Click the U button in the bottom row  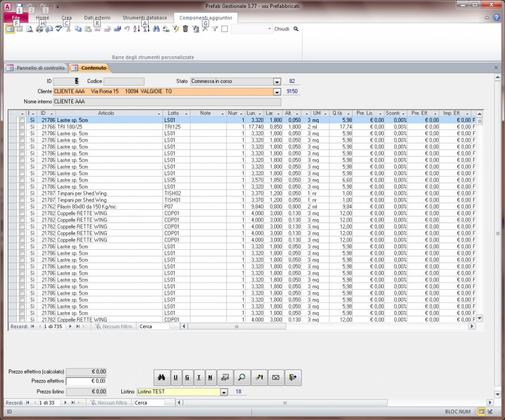(176, 378)
